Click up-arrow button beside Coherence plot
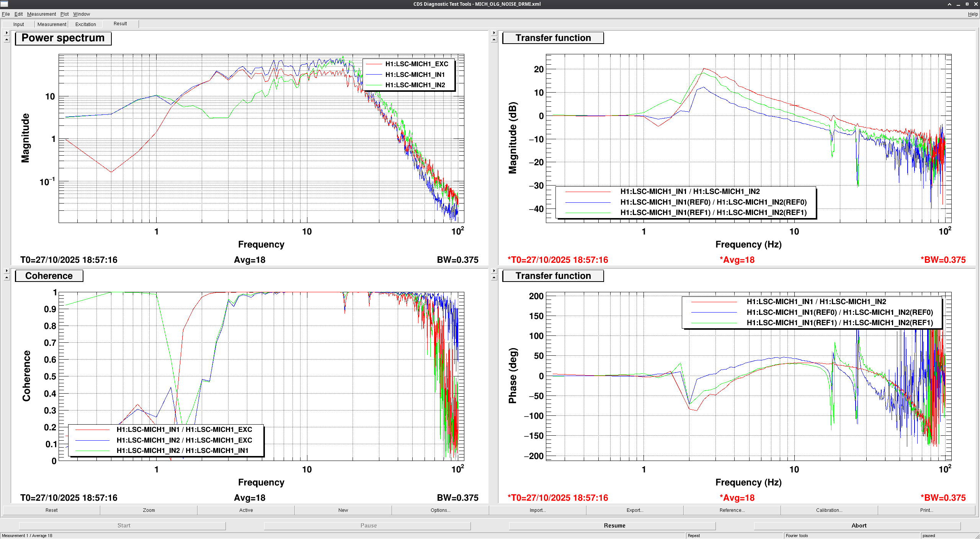This screenshot has width=980, height=539. point(7,277)
